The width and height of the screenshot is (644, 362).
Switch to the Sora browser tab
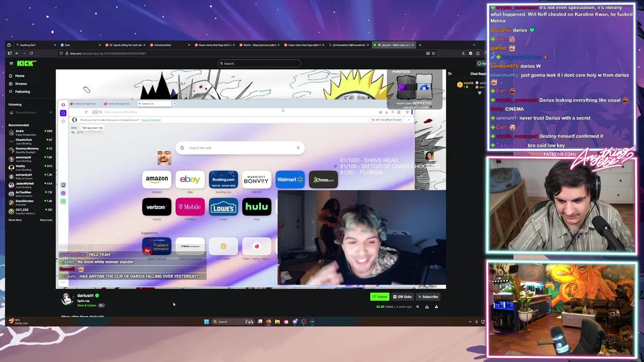tap(80, 45)
